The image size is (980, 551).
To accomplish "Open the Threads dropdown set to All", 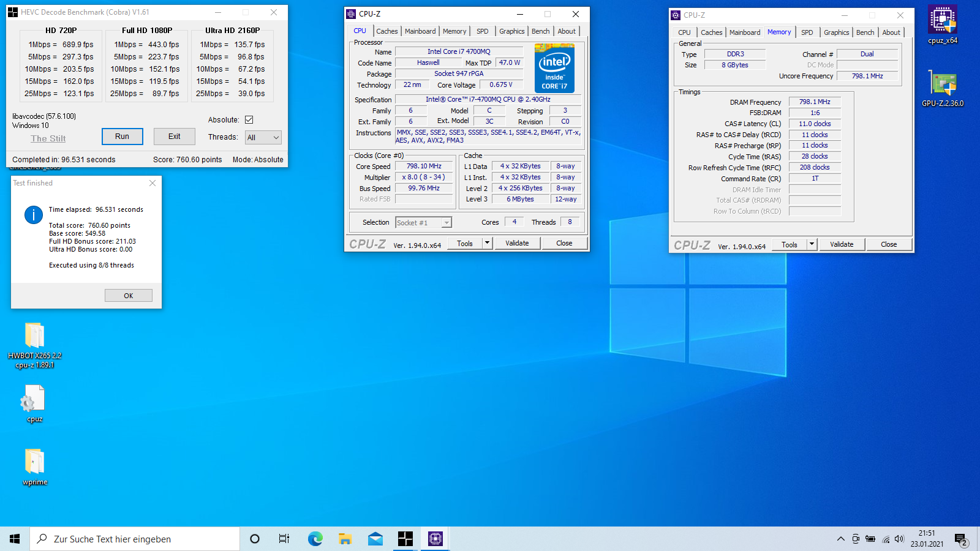I will [x=263, y=138].
